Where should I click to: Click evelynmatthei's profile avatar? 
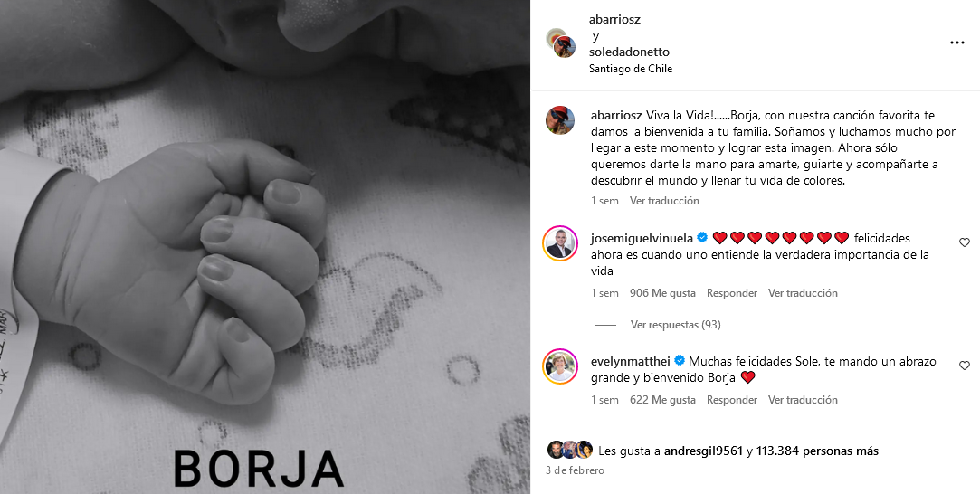click(560, 366)
